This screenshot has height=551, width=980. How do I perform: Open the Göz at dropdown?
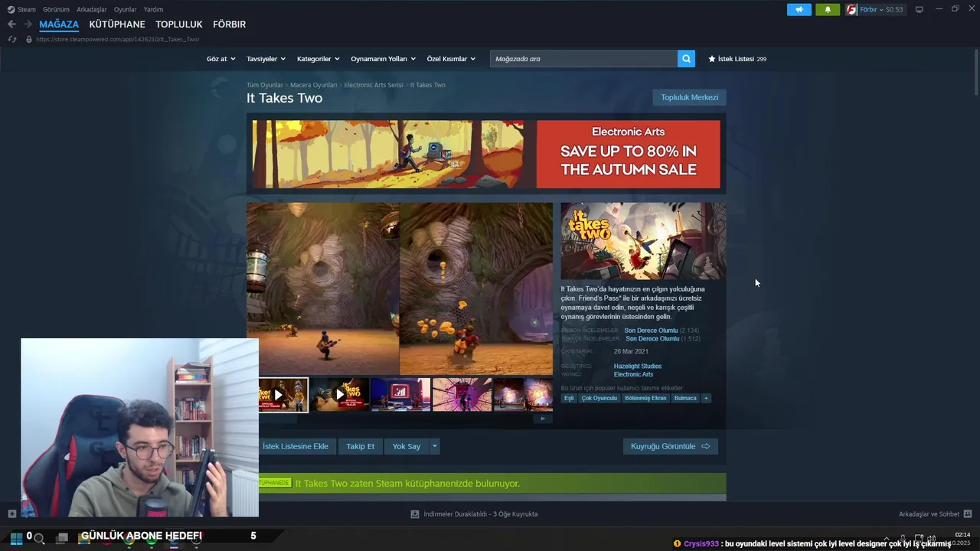[x=220, y=59]
